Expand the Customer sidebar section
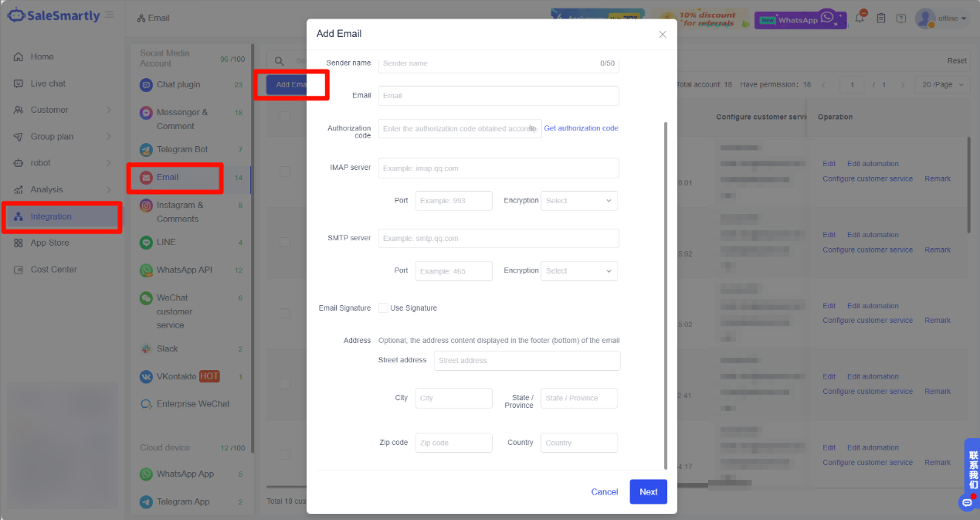This screenshot has width=980, height=520. point(48,110)
